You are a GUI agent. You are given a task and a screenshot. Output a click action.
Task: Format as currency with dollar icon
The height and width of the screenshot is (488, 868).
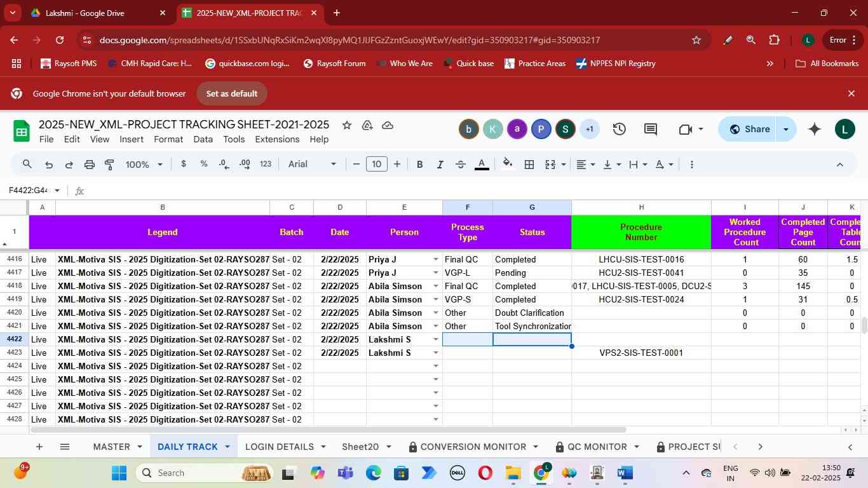coord(184,164)
